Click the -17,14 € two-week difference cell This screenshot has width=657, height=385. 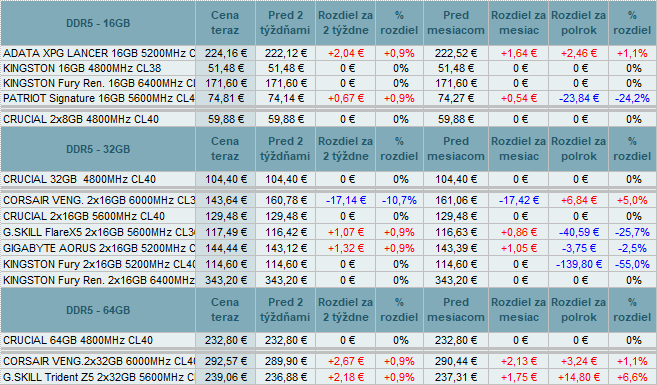point(346,200)
